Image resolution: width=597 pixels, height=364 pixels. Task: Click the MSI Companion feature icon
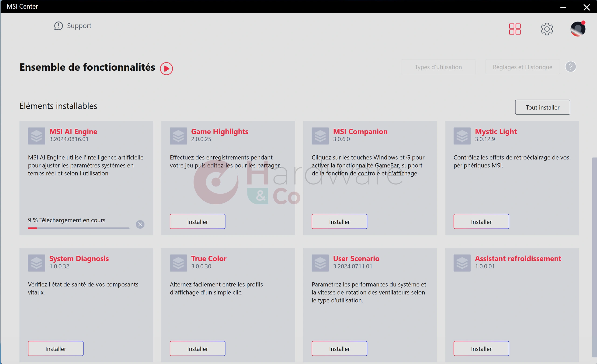320,135
